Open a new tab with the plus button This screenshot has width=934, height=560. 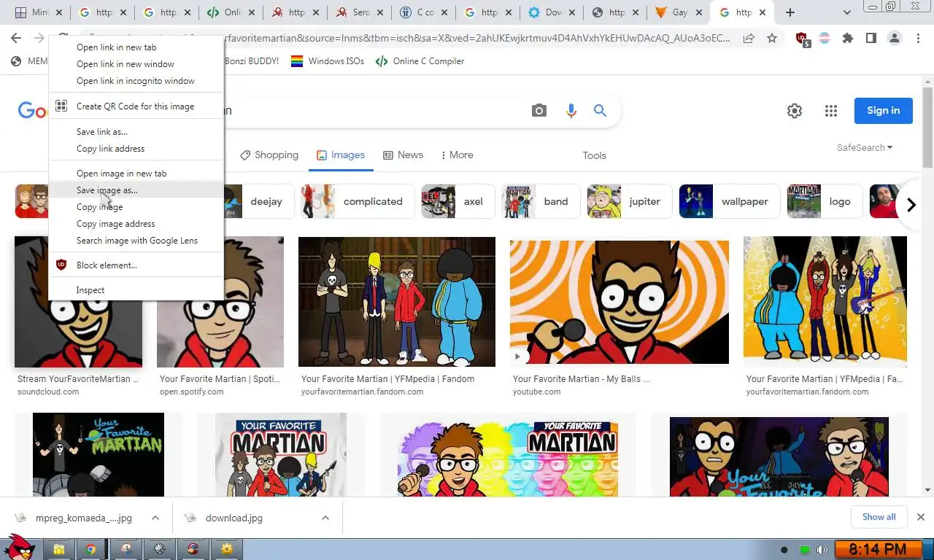point(790,12)
